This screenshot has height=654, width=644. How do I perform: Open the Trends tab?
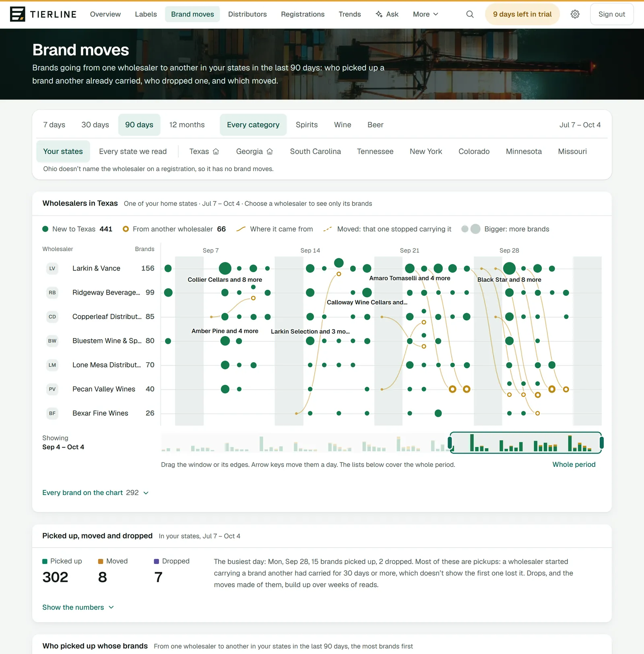pyautogui.click(x=350, y=14)
